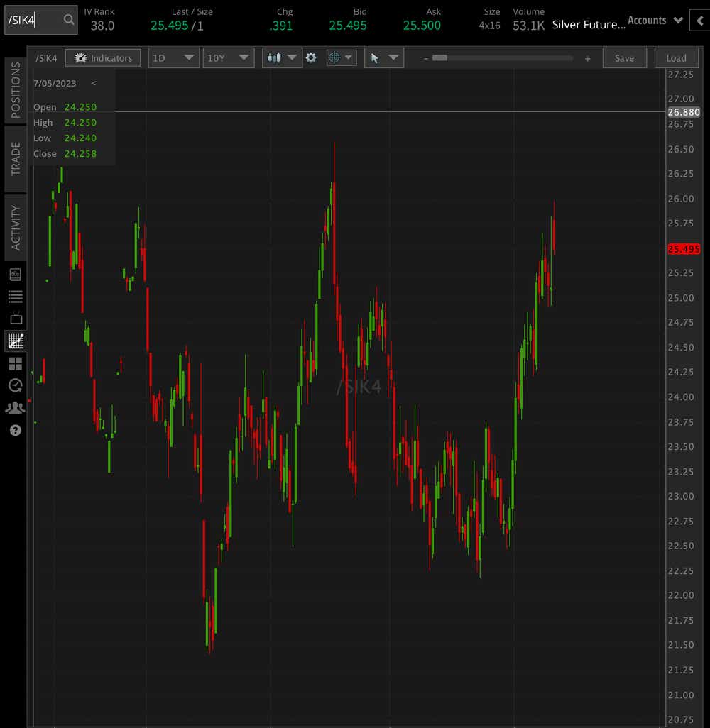
Task: Select the active charts icon in sidebar
Action: pos(16,341)
